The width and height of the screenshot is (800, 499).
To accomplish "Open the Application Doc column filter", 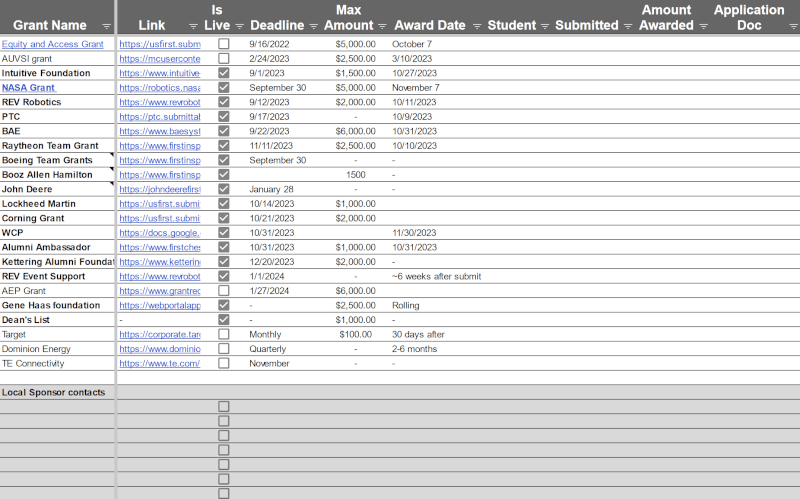I will [793, 27].
